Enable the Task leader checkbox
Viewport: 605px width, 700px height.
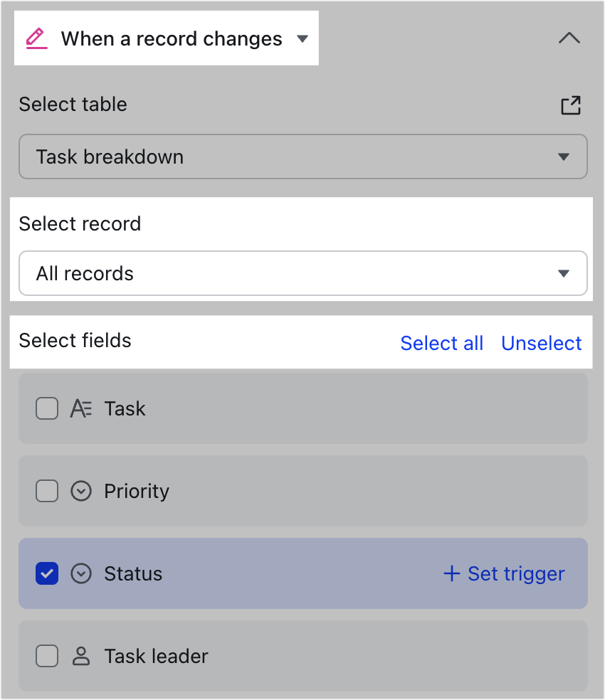click(47, 656)
